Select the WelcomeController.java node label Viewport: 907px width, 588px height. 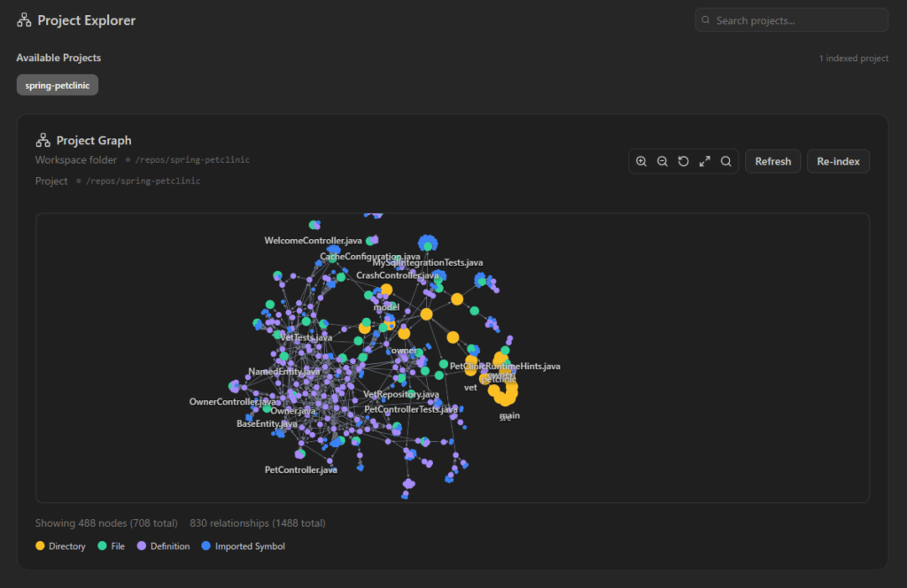[313, 241]
